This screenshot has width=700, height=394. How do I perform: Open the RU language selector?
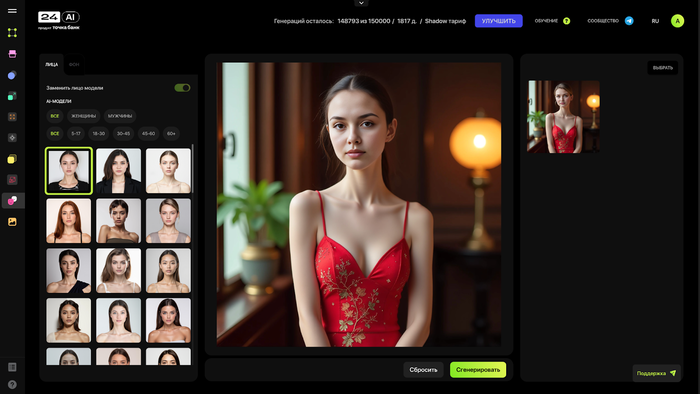coord(655,21)
